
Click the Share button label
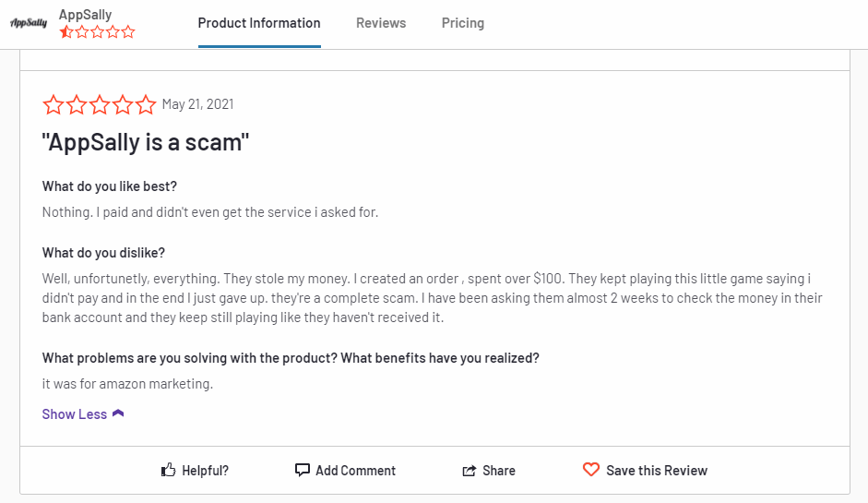(x=499, y=471)
